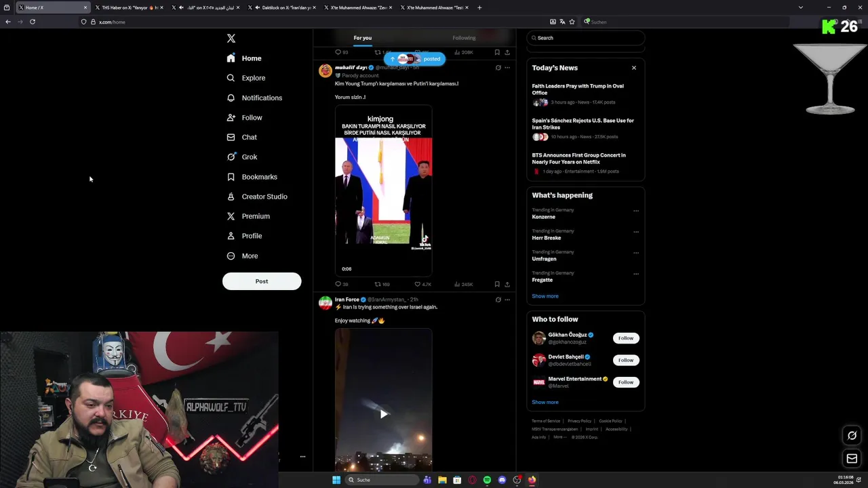Close the Today's News panel
Screen dimensions: 868x488
pyautogui.click(x=634, y=68)
